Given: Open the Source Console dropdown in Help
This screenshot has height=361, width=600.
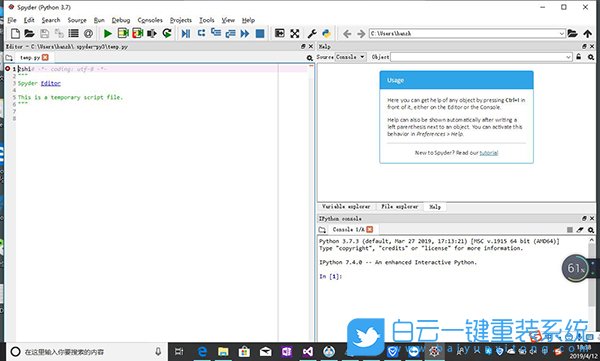Looking at the screenshot, I should tap(351, 57).
